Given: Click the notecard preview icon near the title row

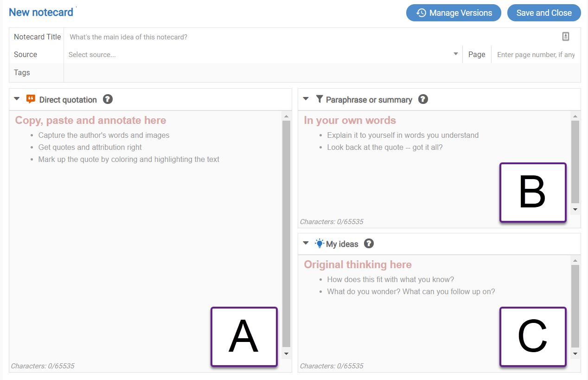Looking at the screenshot, I should click(x=566, y=36).
